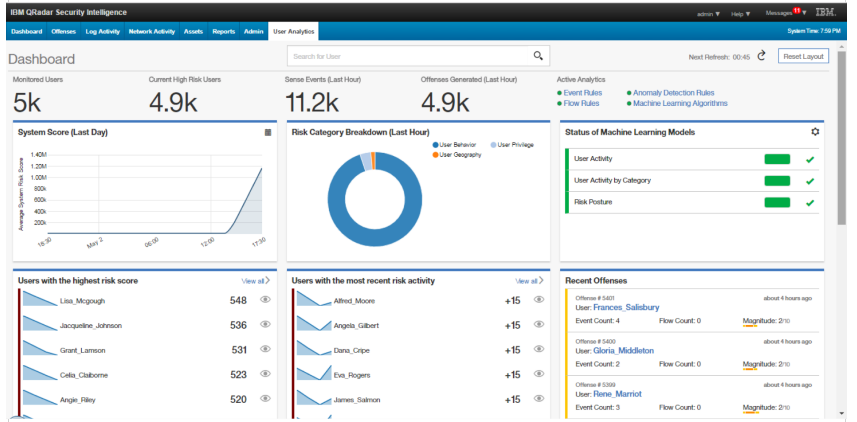Click Jacqueline_Johnson risk trend sparkline
Screen dimensions: 857x422
click(x=40, y=323)
